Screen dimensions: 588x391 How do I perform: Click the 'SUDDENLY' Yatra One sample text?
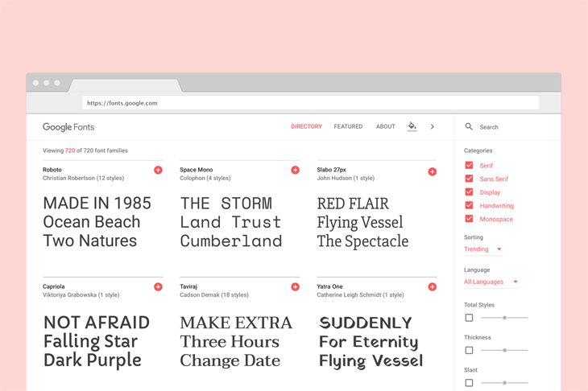(365, 323)
